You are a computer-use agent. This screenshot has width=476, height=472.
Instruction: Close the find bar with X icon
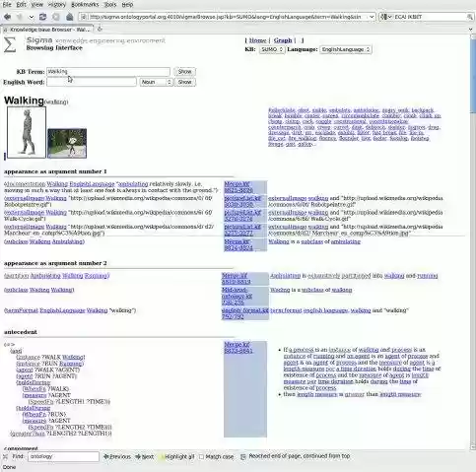[x=5, y=456]
